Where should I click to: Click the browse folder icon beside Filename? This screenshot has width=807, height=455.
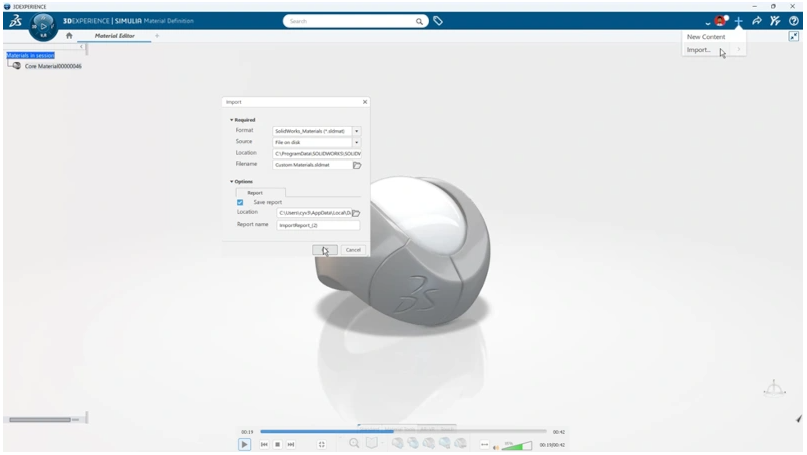pos(357,165)
